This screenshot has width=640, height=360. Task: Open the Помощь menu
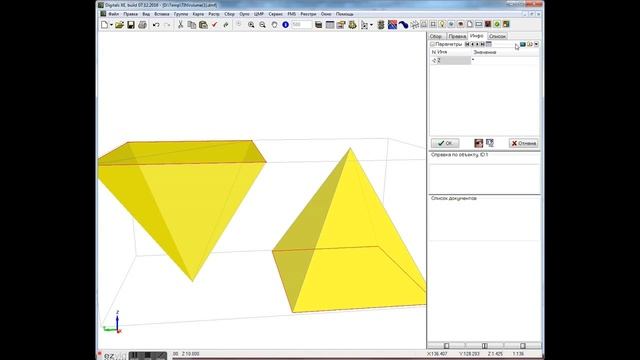tap(345, 14)
